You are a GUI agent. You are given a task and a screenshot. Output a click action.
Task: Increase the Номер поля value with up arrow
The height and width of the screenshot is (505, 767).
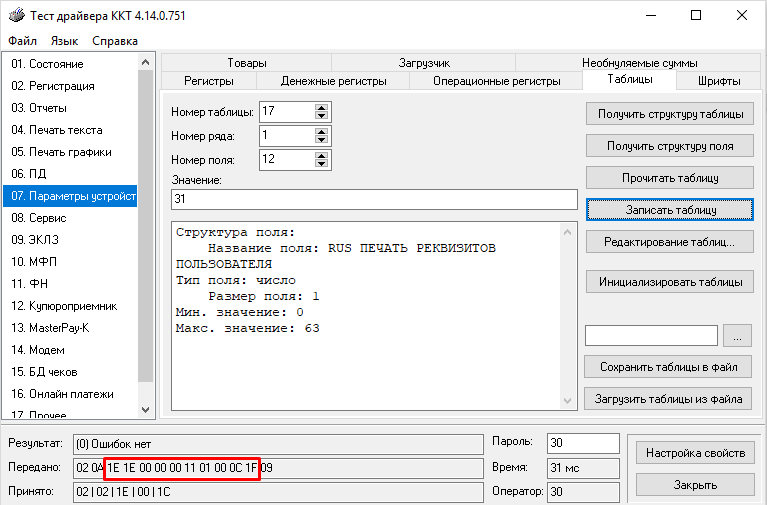[321, 154]
